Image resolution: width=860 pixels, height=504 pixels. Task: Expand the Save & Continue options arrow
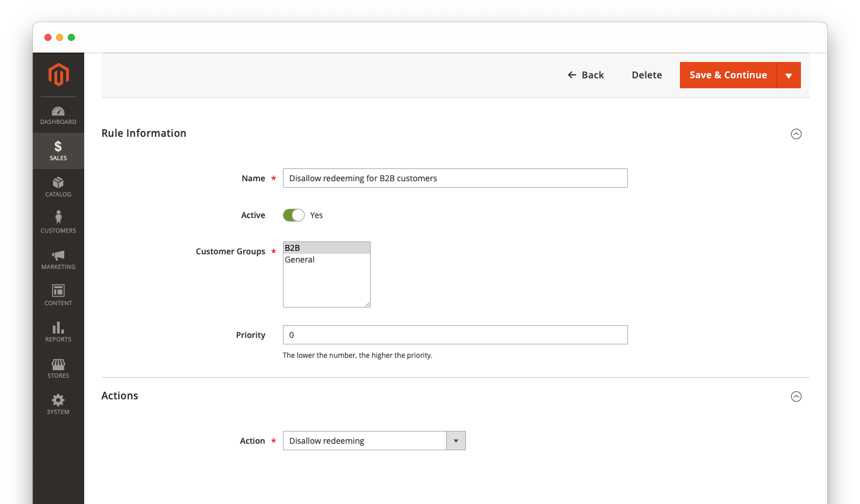point(790,75)
